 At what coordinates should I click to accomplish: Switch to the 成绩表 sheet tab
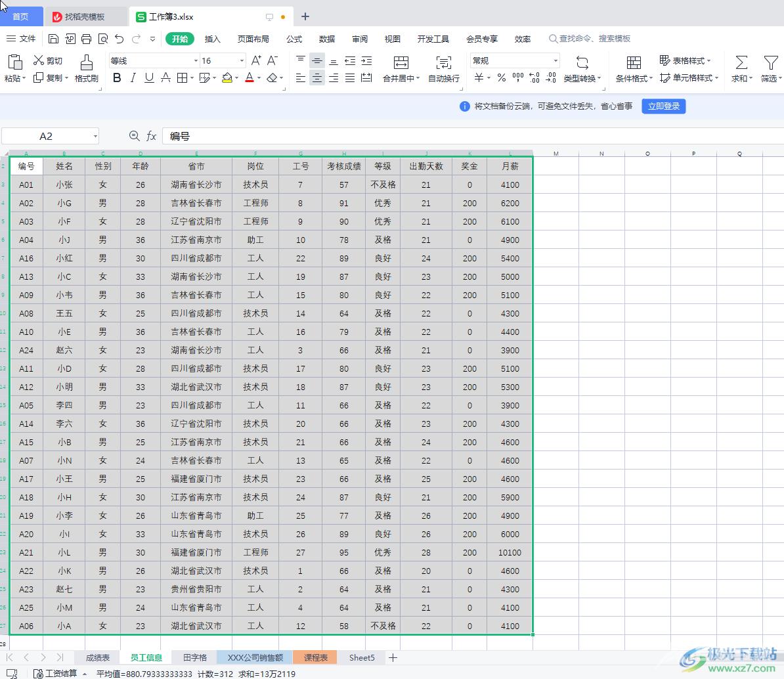[x=97, y=657]
